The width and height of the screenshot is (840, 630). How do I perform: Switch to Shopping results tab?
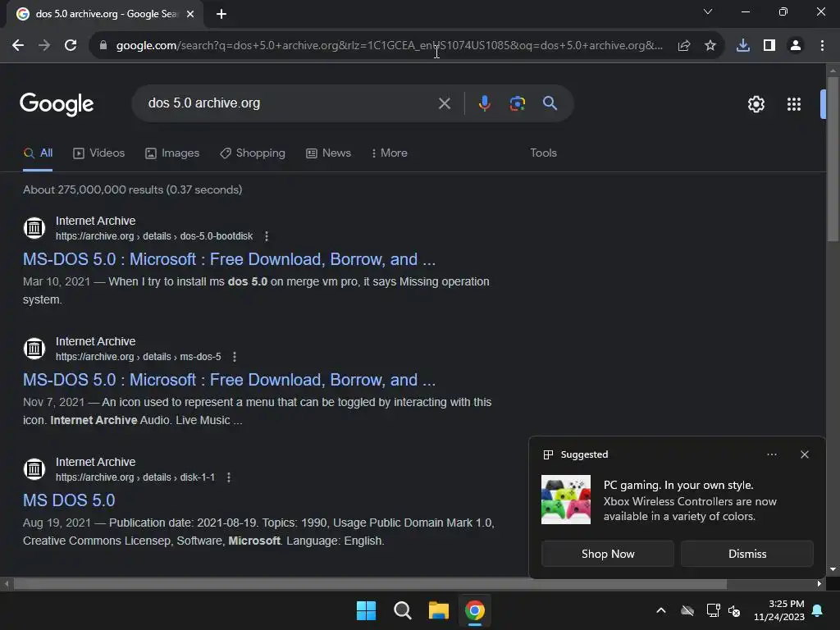pyautogui.click(x=253, y=153)
